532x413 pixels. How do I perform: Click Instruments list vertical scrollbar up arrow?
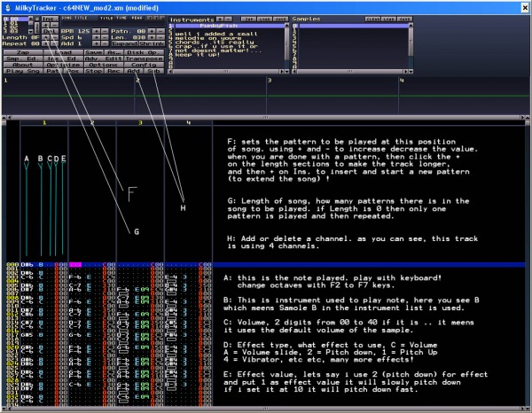pyautogui.click(x=286, y=25)
